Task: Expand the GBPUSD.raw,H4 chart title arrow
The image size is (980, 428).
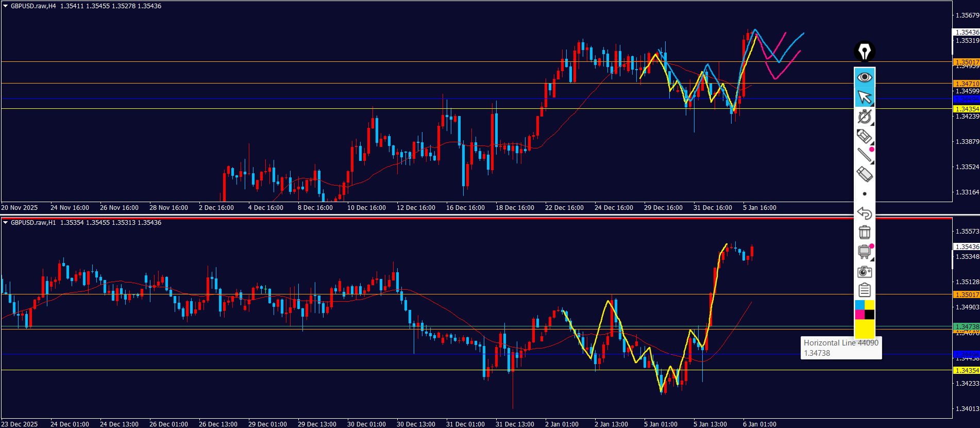Action: point(5,6)
